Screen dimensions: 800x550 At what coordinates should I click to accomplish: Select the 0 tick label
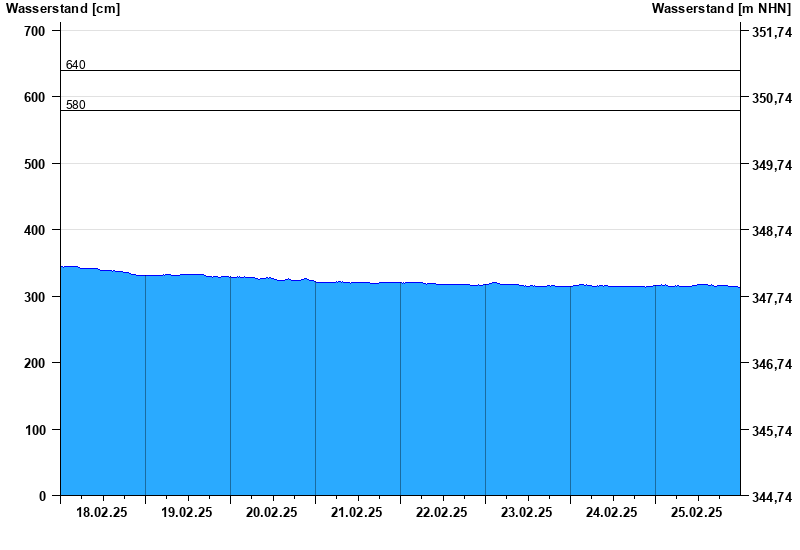click(x=42, y=496)
